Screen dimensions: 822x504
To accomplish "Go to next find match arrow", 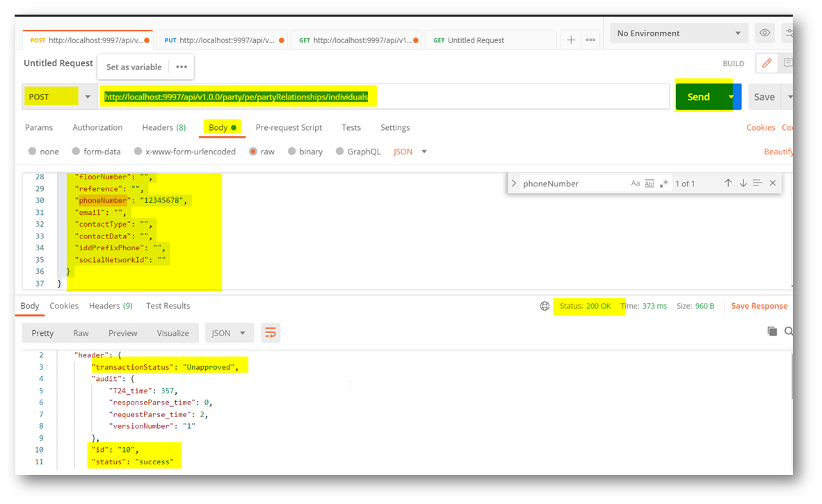I will click(743, 184).
